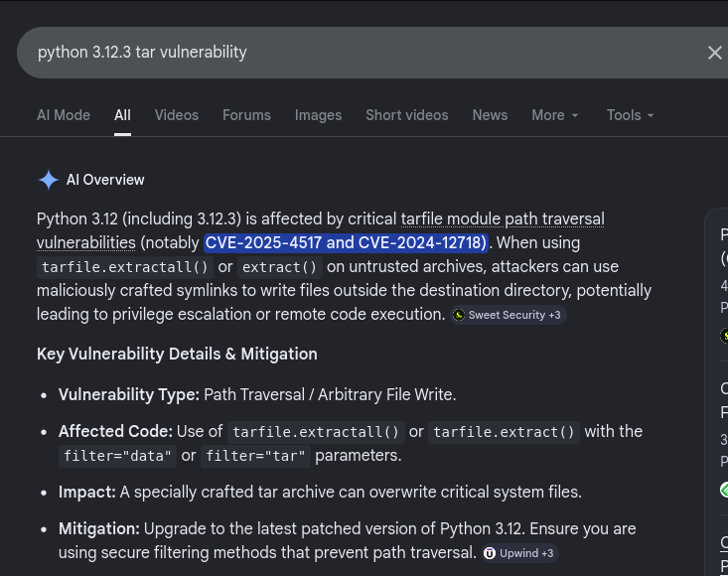
Task: Click the AI Overview sparkle icon
Action: [x=49, y=180]
